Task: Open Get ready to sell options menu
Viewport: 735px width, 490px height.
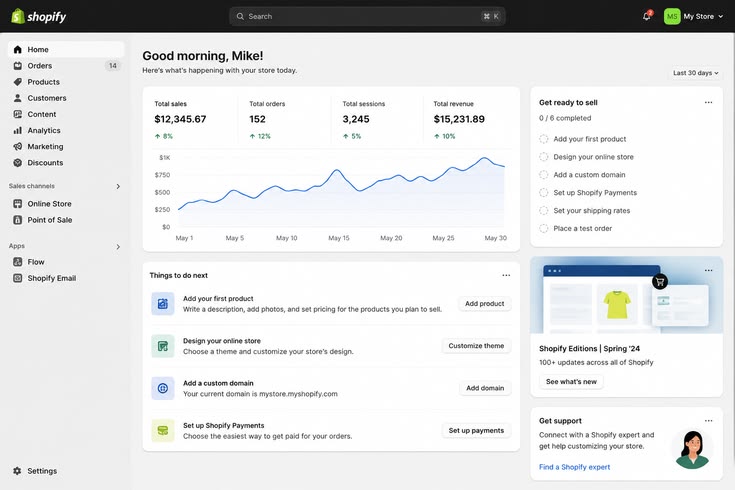Action: pos(708,102)
